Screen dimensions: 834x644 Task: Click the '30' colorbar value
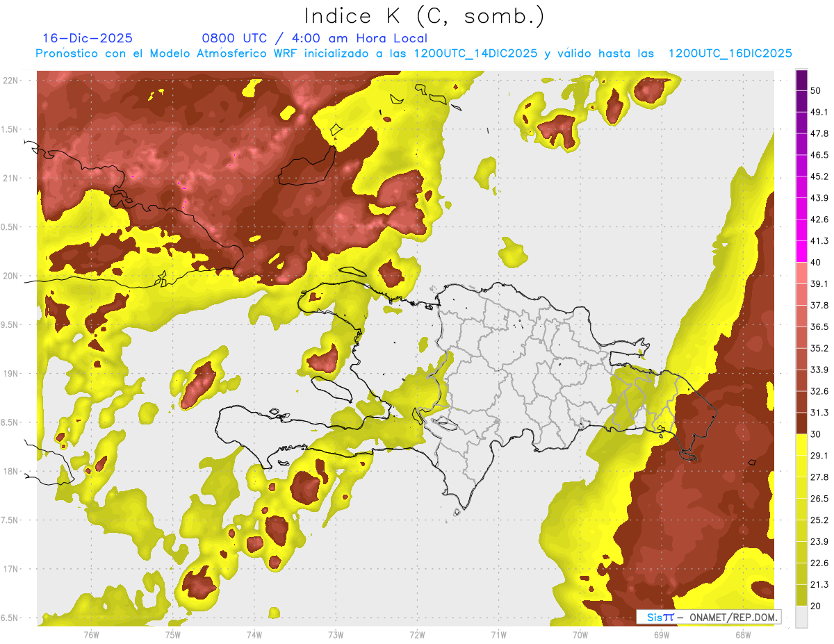[x=817, y=434]
